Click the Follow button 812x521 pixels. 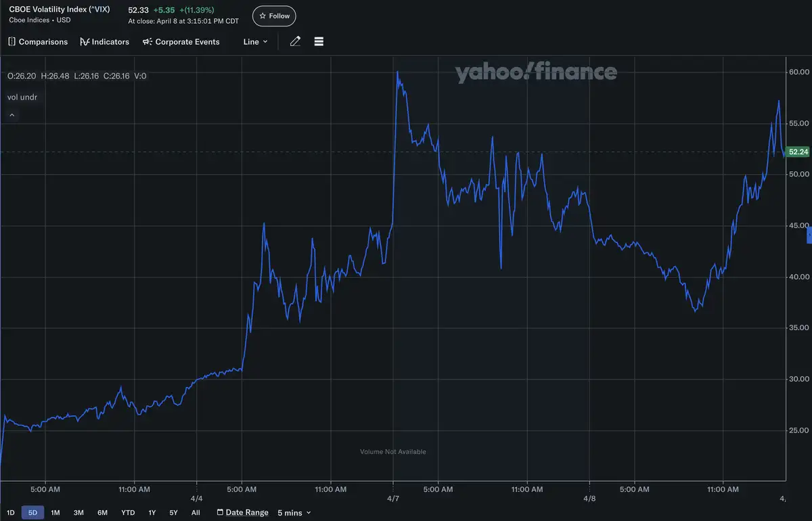pyautogui.click(x=274, y=16)
